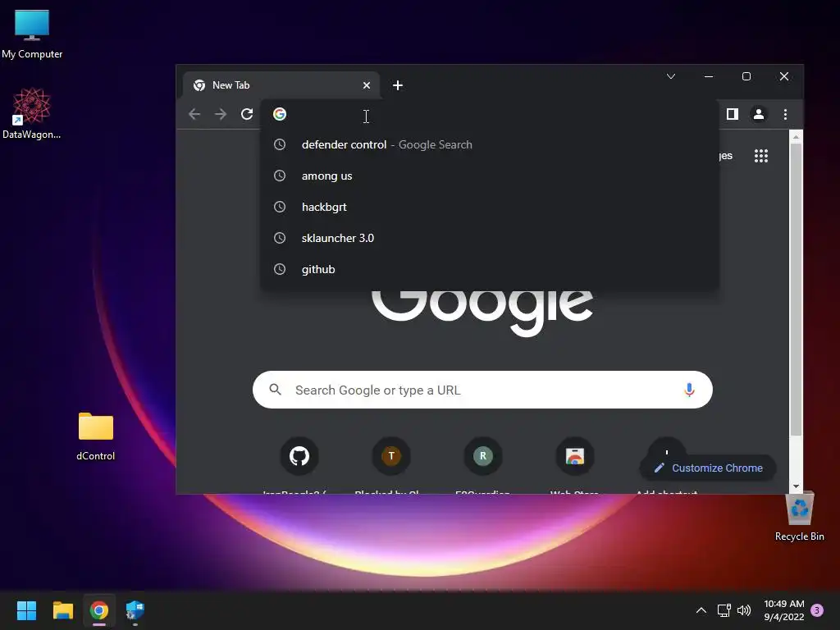Click the Google icon in address bar

[280, 114]
